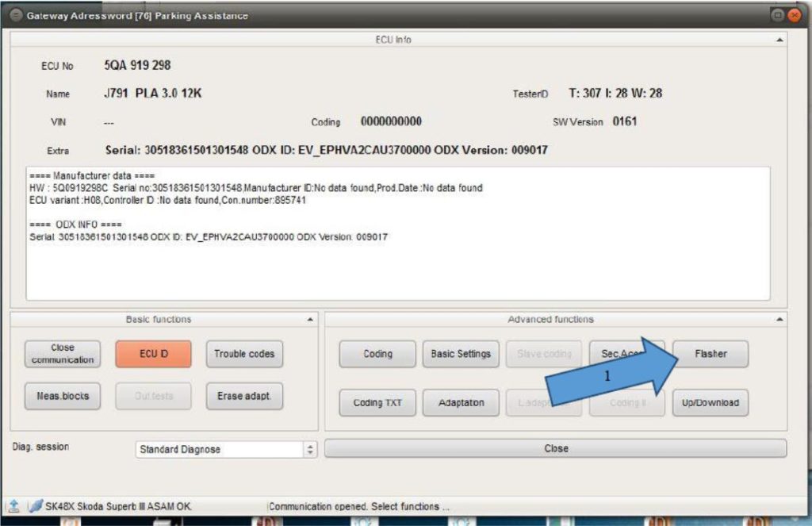Start the Erase adapt. function

(x=243, y=396)
